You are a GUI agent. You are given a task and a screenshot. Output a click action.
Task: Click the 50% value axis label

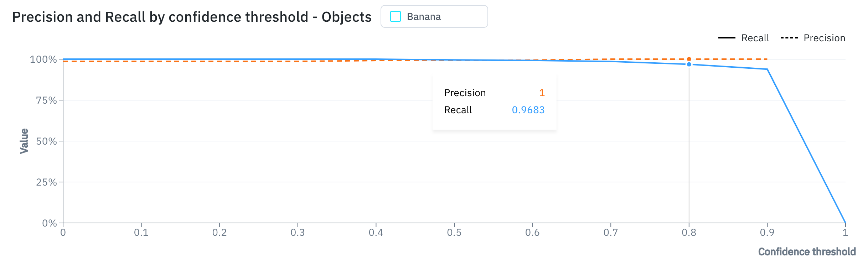[46, 141]
